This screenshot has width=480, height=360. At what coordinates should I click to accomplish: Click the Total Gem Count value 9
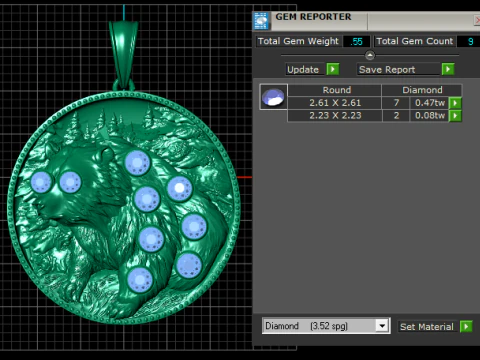(x=469, y=42)
